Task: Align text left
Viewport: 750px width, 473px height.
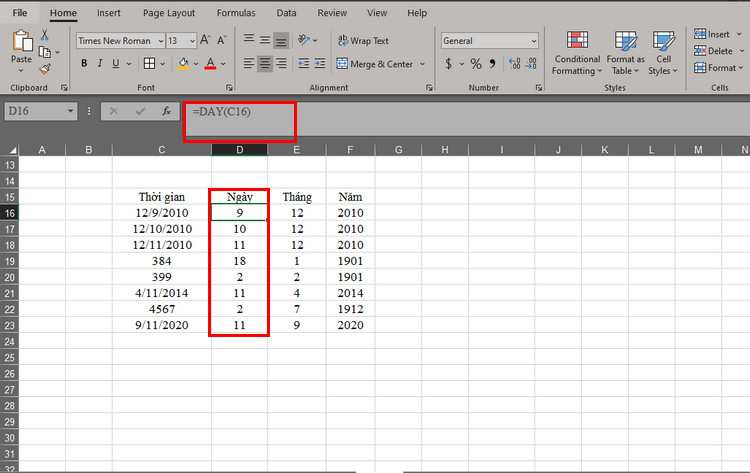Action: coord(249,63)
